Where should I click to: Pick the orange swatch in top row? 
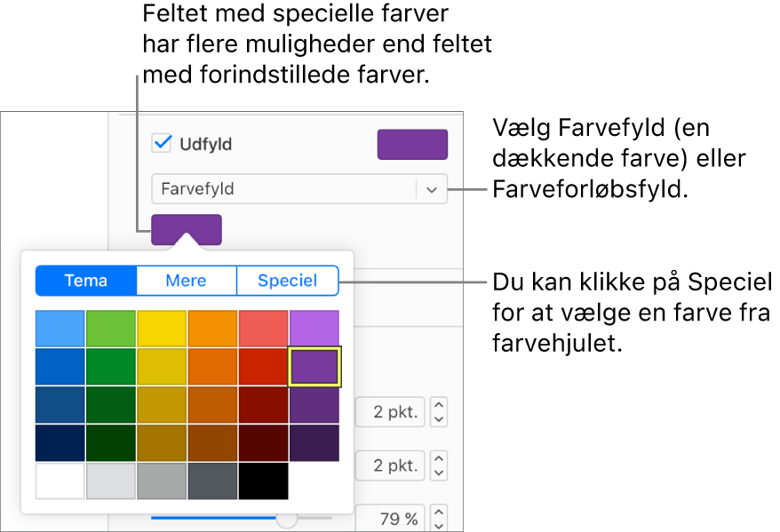212,329
